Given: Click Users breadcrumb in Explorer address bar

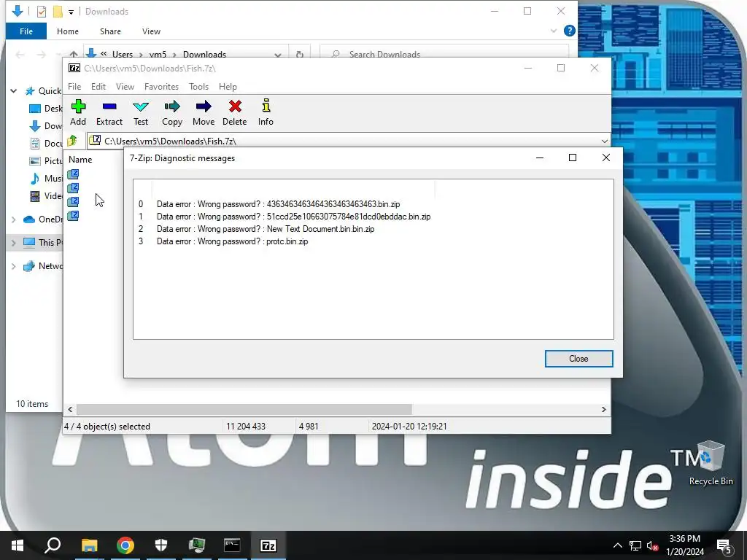Looking at the screenshot, I should (x=123, y=54).
